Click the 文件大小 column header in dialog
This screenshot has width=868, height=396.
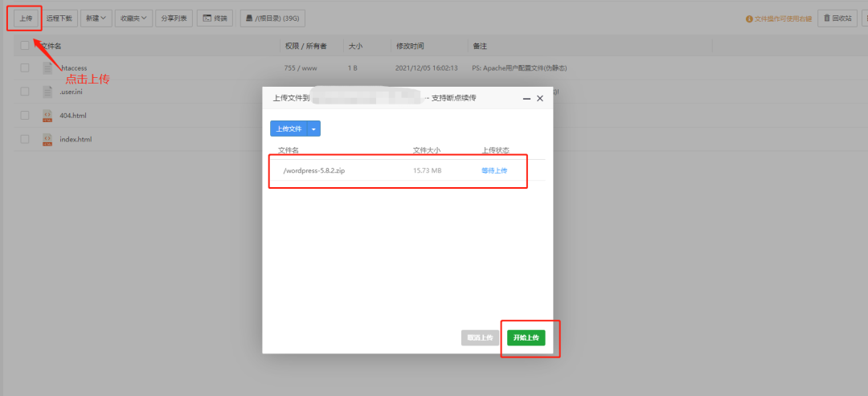pos(427,150)
